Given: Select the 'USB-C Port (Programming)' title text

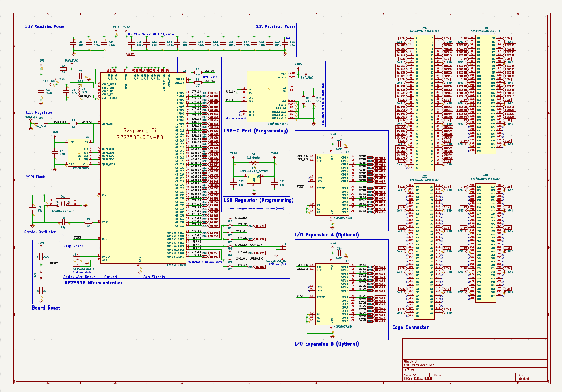Looking at the screenshot, I should pyautogui.click(x=256, y=131).
